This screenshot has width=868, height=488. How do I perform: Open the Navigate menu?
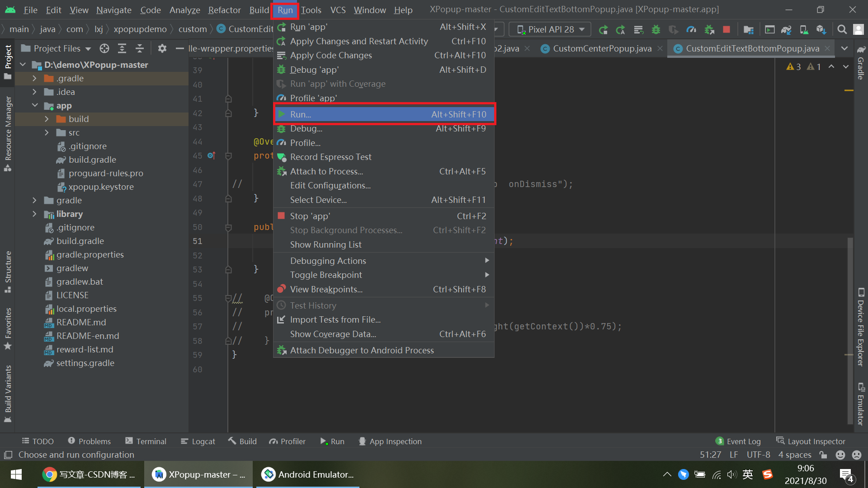point(113,9)
